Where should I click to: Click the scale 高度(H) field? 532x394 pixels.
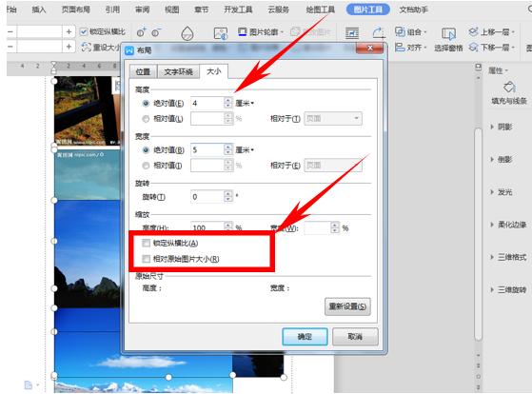click(x=207, y=227)
